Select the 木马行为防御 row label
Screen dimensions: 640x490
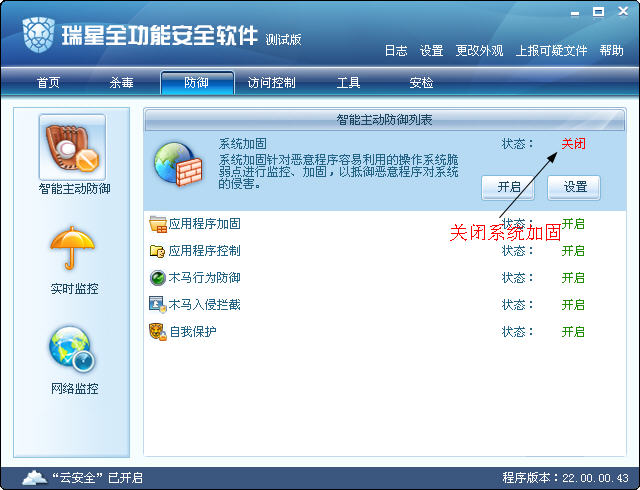[x=204, y=278]
